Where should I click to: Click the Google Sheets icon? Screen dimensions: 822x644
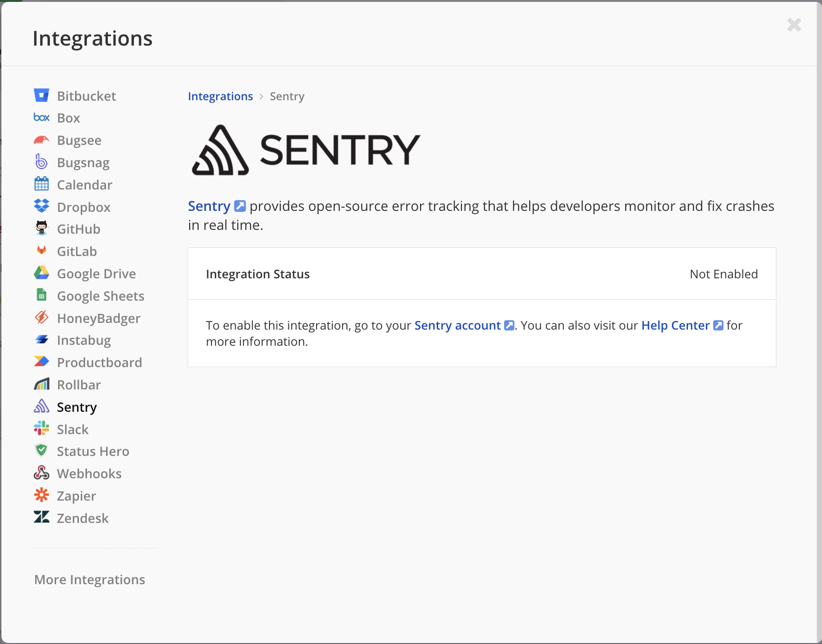click(x=41, y=295)
